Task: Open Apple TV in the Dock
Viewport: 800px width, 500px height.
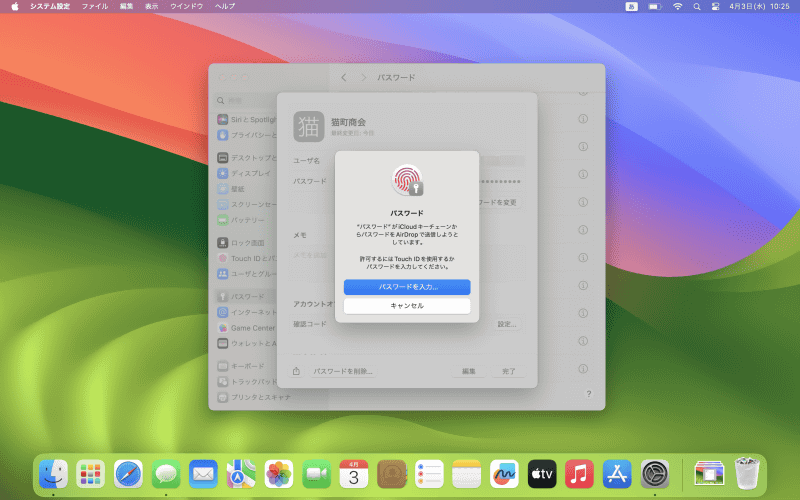Action: pos(542,474)
